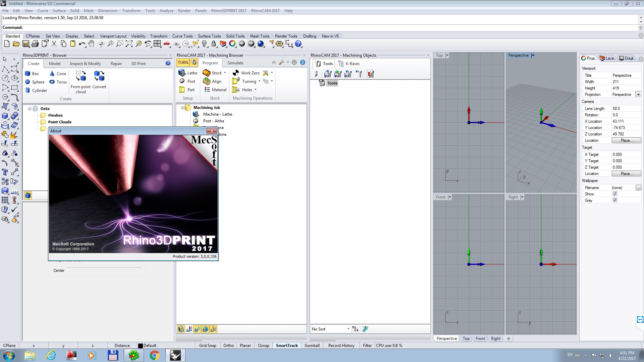Switch to the Inspect & Modify tab
Viewport: 644px width, 362px height.
click(85, 64)
